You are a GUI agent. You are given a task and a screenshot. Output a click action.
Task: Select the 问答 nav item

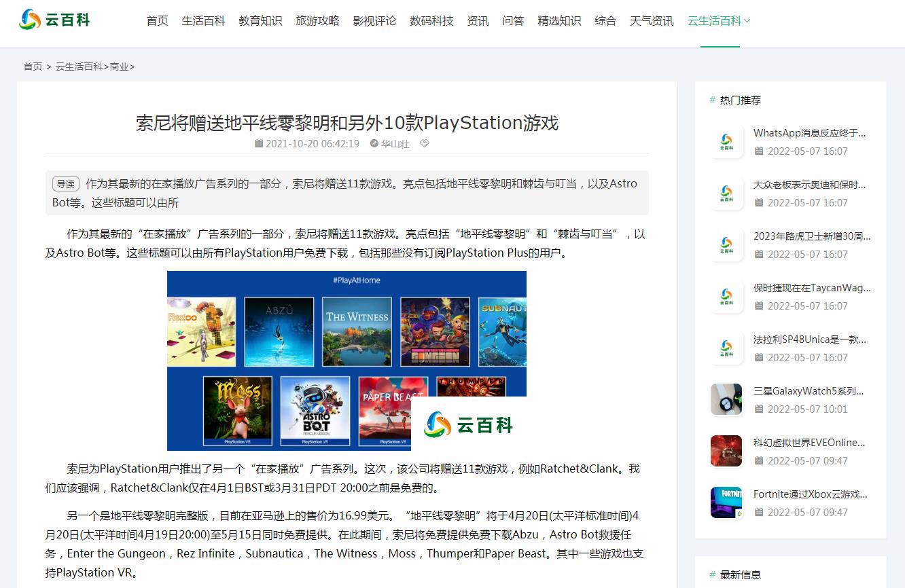click(x=513, y=21)
